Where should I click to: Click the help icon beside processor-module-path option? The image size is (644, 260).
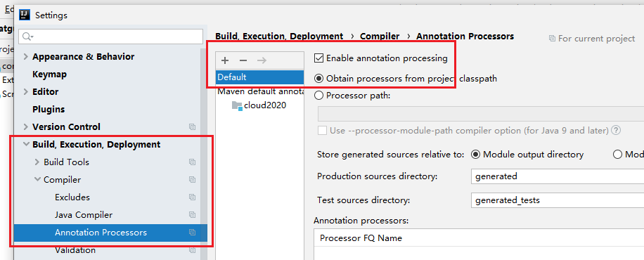615,131
